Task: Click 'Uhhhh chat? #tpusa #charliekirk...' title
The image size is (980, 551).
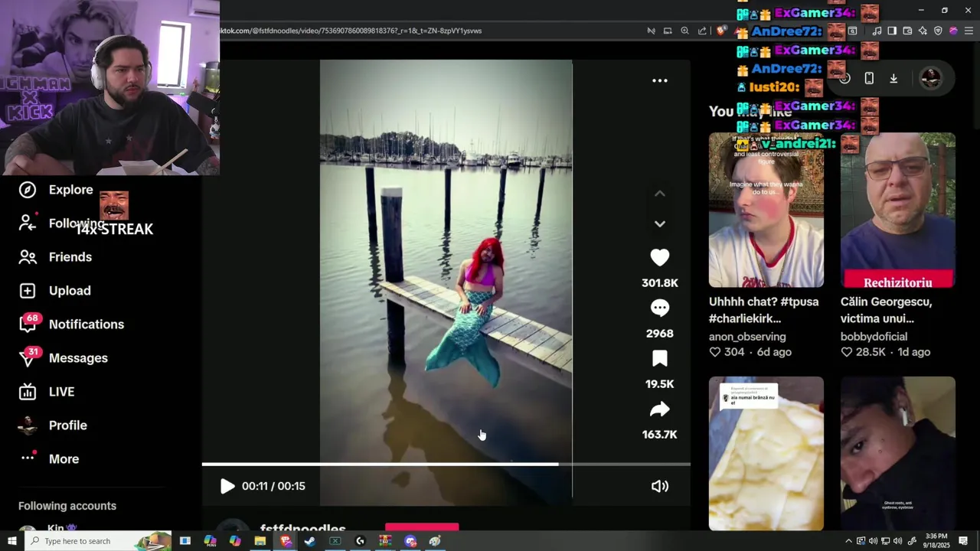Action: click(x=763, y=310)
